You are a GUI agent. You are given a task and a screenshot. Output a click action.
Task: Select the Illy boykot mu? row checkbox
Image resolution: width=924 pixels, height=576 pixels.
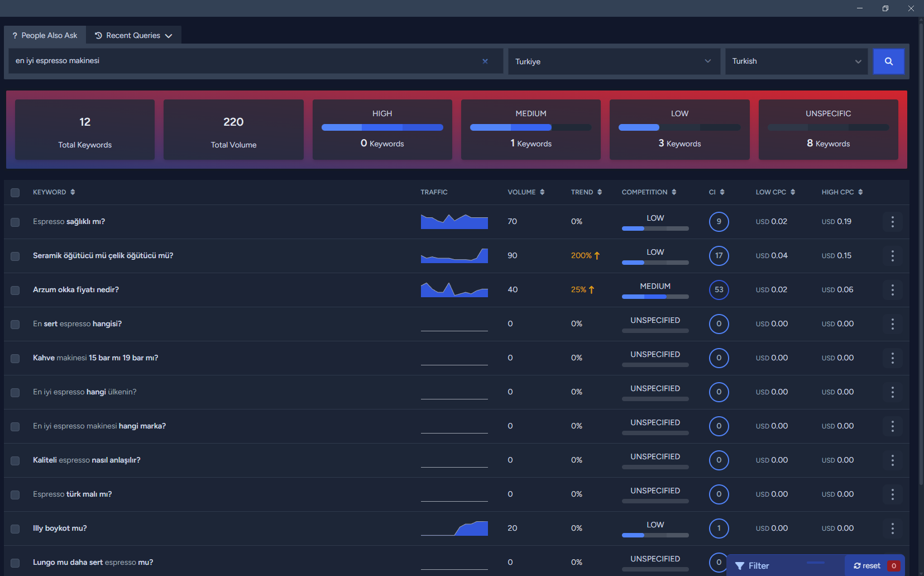coord(15,529)
